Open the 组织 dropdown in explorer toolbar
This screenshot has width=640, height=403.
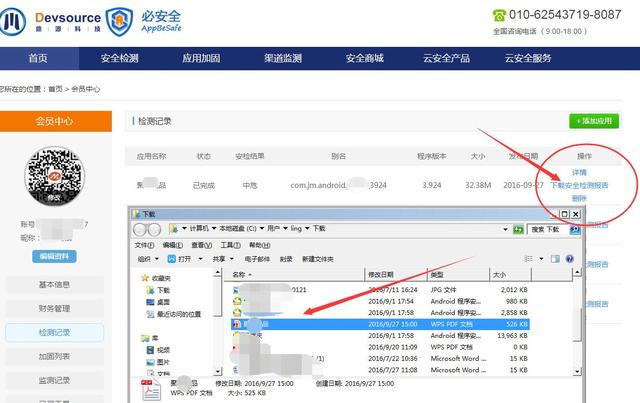click(x=148, y=258)
